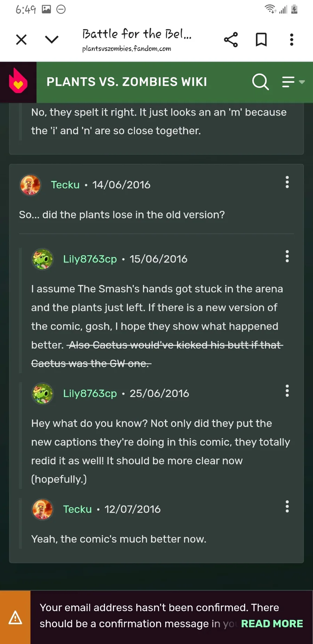
Task: Expand the wiki navigation menu dropdown
Action: coord(293,82)
